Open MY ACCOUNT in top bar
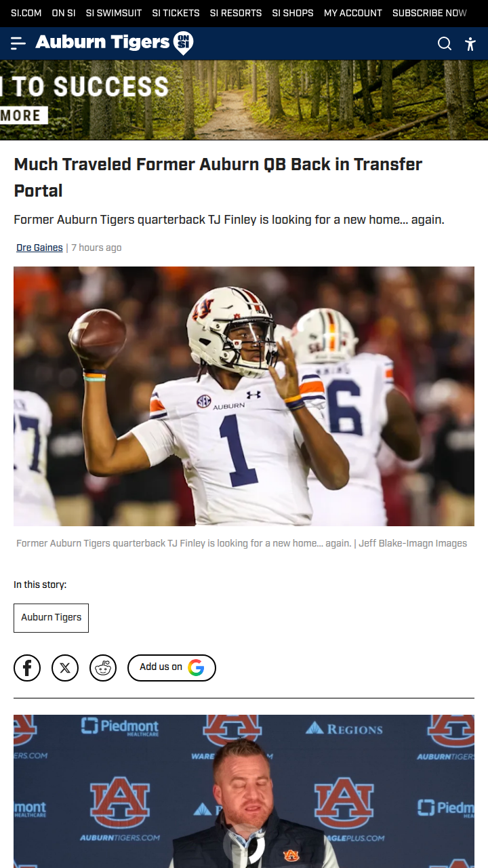 pyautogui.click(x=353, y=13)
